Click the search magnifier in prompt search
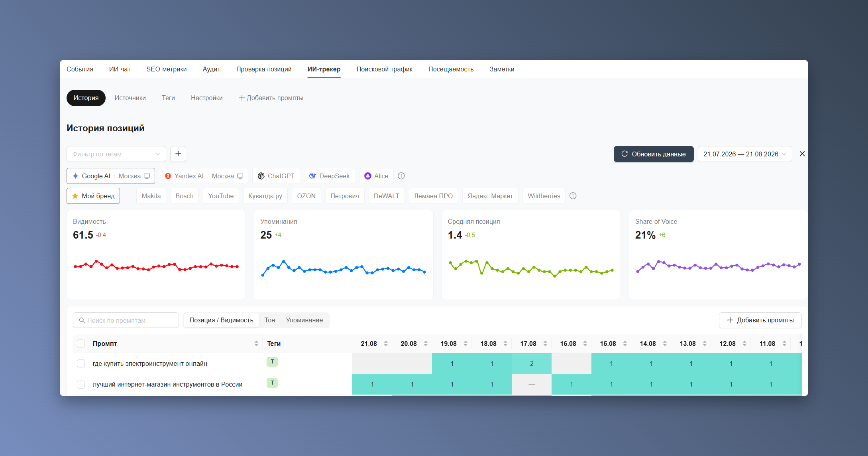 pyautogui.click(x=82, y=320)
